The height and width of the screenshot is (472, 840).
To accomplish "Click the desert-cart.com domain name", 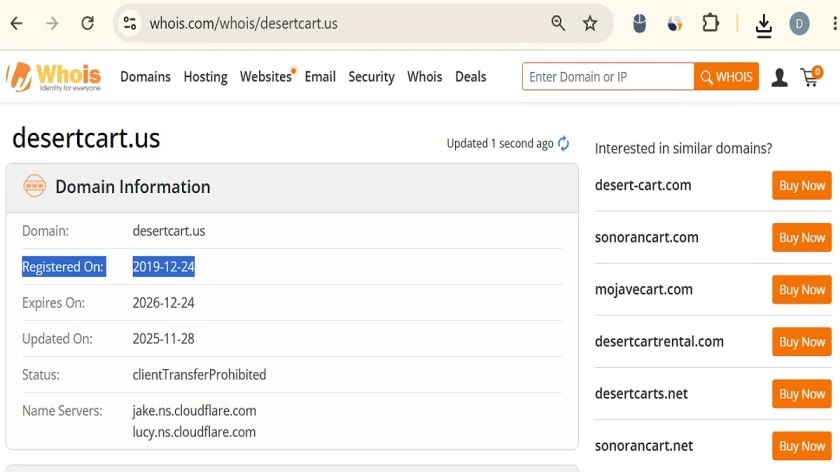I will click(x=643, y=185).
